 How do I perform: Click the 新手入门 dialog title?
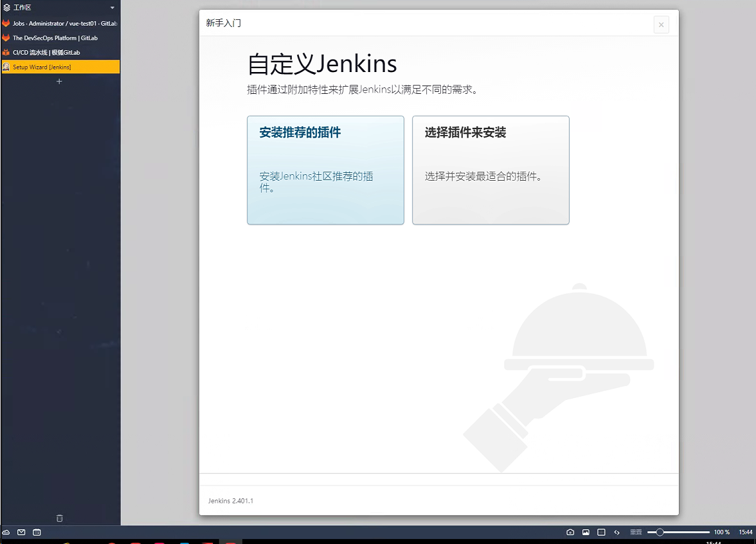pyautogui.click(x=223, y=23)
